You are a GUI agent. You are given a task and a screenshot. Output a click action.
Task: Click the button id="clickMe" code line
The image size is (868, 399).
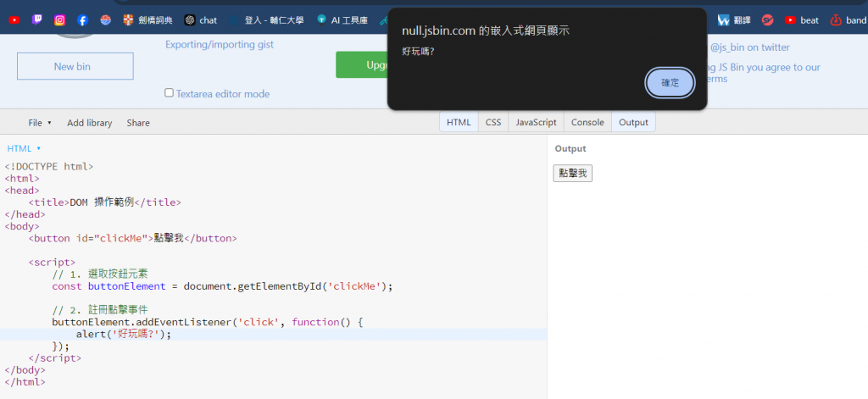point(133,238)
